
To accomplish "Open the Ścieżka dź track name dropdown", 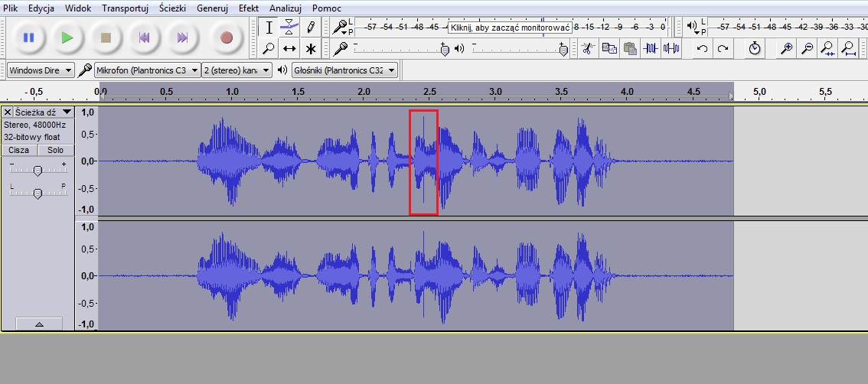I will (x=44, y=112).
